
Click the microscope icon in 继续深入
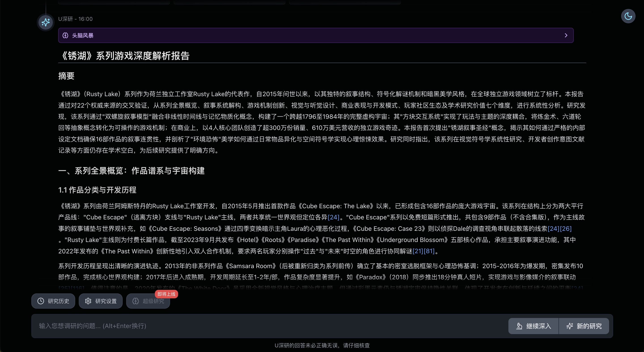(x=519, y=326)
